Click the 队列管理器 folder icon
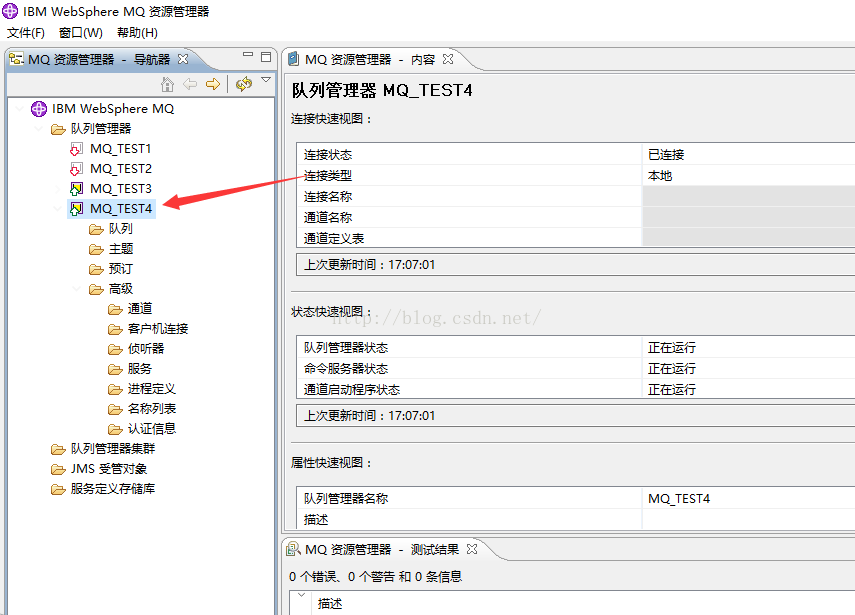Viewport: 855px width, 615px height. [x=58, y=129]
